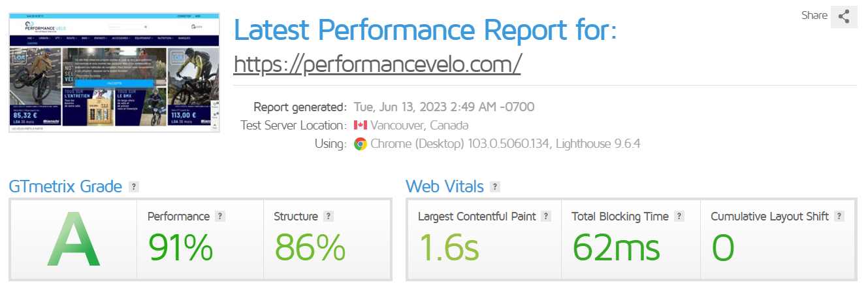Click the 91% Performance score
Image resolution: width=868 pixels, height=297 pixels.
pyautogui.click(x=180, y=247)
